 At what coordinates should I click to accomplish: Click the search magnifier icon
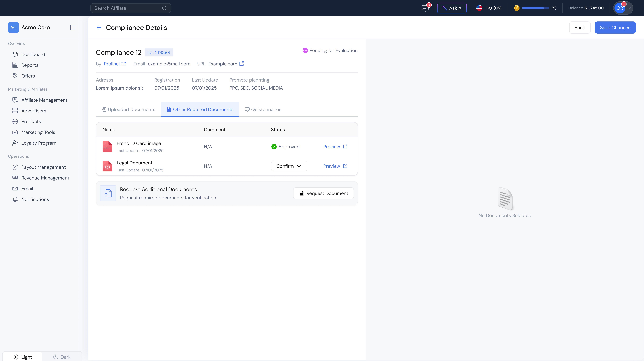pyautogui.click(x=164, y=8)
